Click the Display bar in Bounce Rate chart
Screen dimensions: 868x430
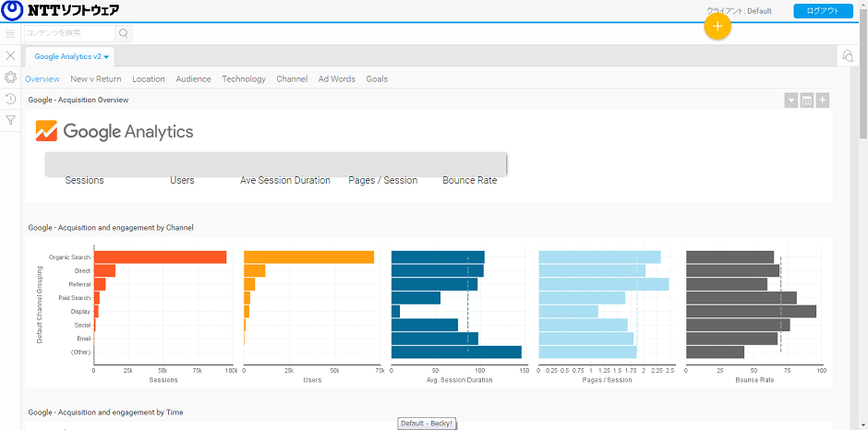click(751, 311)
